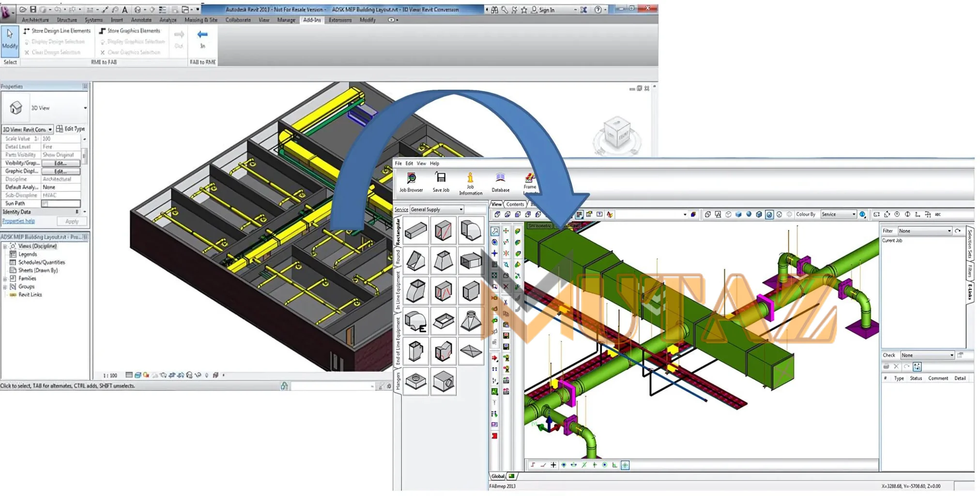Click the Properties help link
Viewport: 980px width, 496px height.
pyautogui.click(x=18, y=221)
